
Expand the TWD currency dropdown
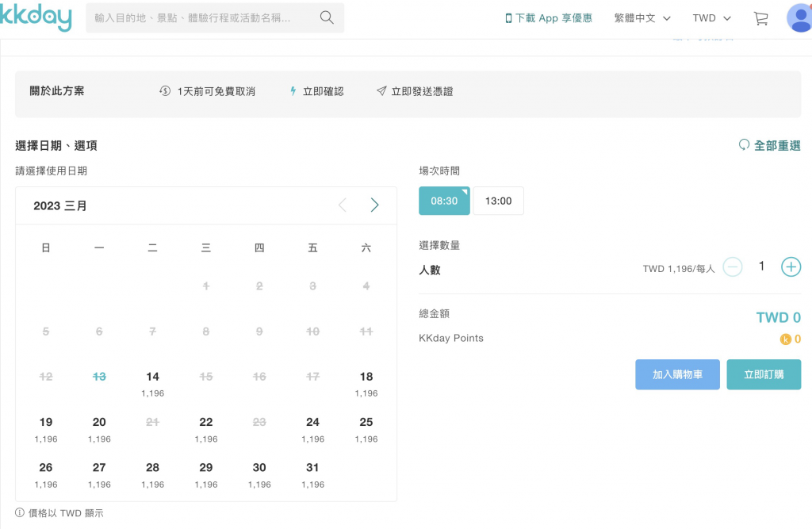coord(711,18)
